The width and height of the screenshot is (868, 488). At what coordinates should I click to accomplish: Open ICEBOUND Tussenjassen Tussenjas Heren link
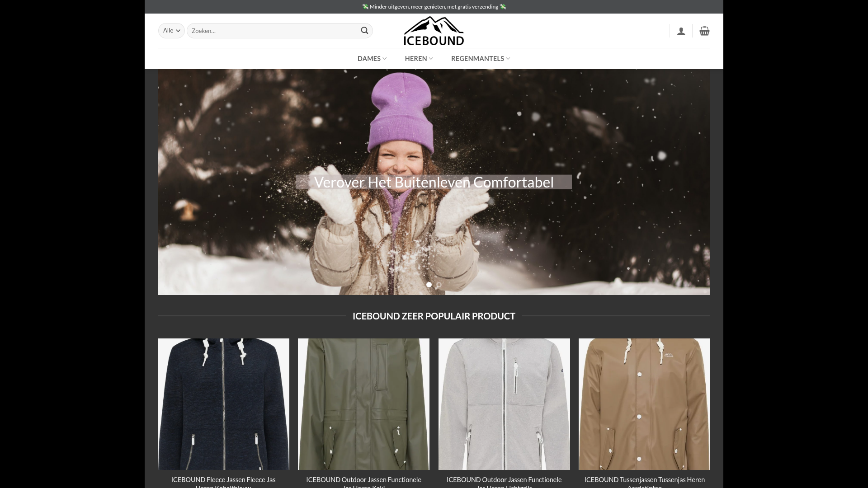[x=644, y=482]
